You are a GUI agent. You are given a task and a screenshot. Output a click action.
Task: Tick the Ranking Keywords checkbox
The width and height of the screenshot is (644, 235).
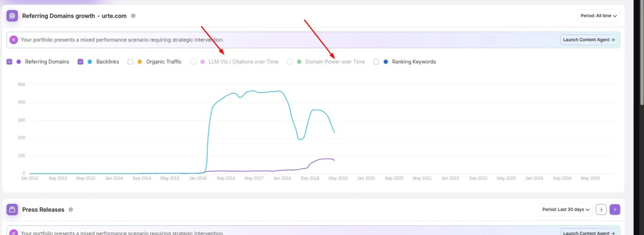(x=376, y=62)
